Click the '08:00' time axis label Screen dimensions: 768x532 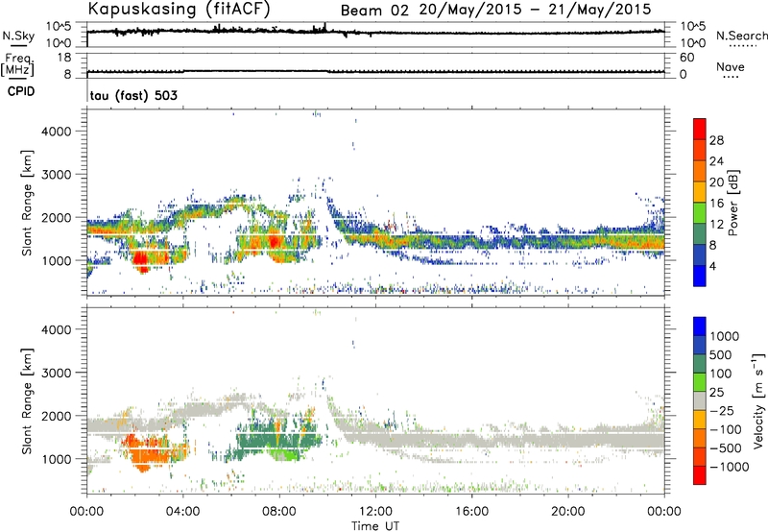click(279, 512)
